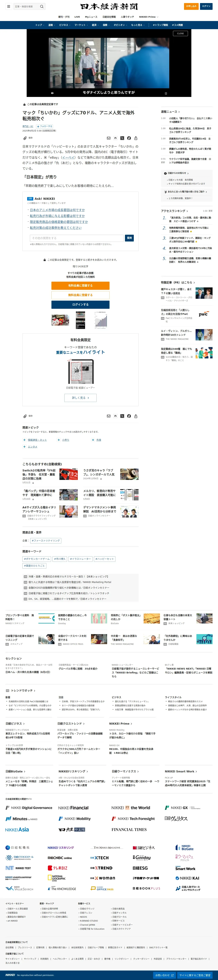This screenshot has height=980, width=218.
Task: Open the top upload/share icon
Action: coord(136,138)
